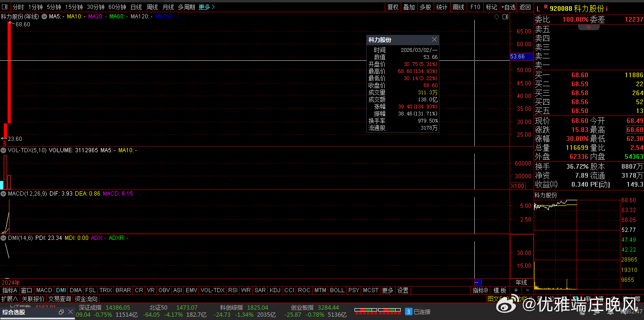Pop out the 综合选股 panel icon
Viewport: 644px width, 320px height.
[61, 312]
